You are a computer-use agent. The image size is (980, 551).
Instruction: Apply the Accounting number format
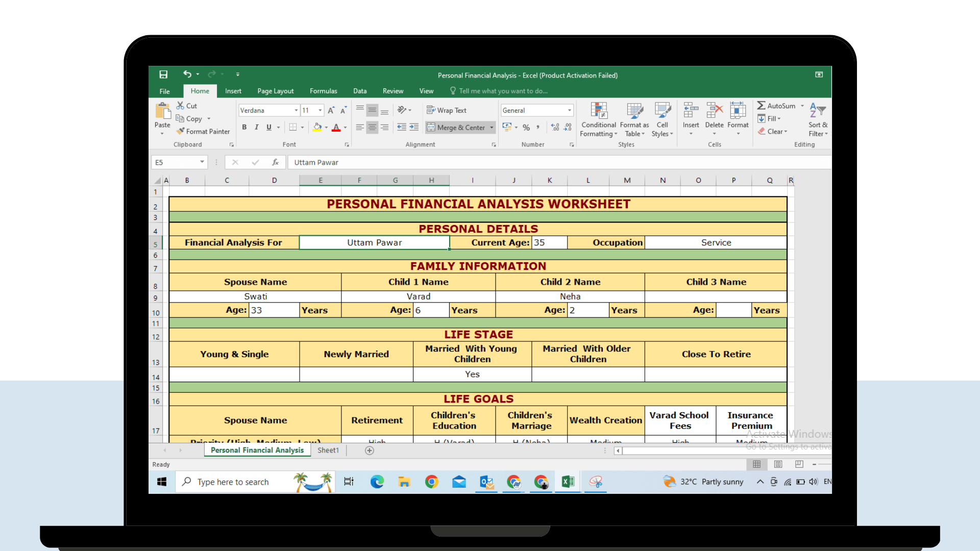point(507,127)
